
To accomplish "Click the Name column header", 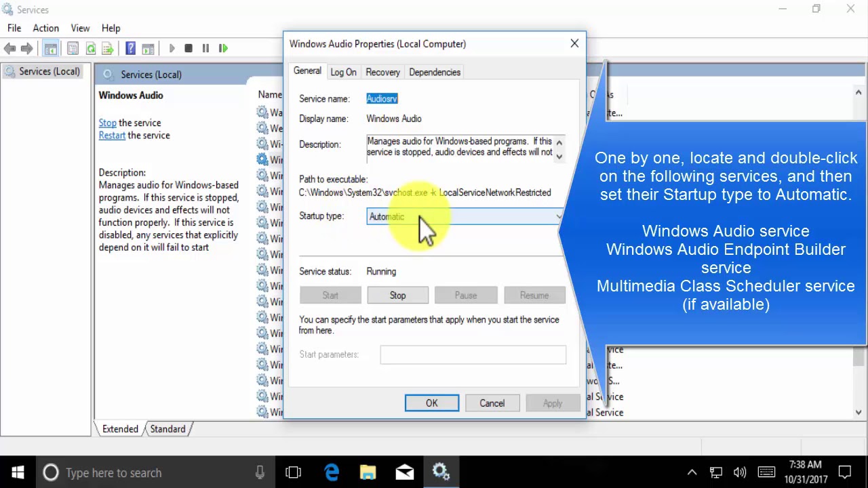I will pos(270,94).
